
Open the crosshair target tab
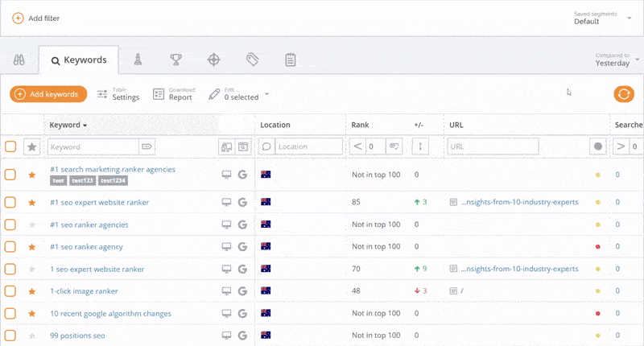[x=213, y=60]
